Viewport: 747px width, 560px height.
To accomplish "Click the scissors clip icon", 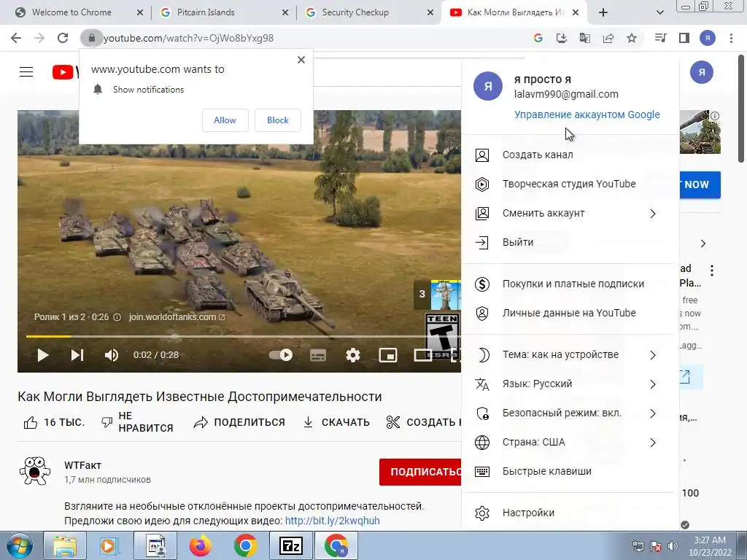I will pyautogui.click(x=393, y=422).
